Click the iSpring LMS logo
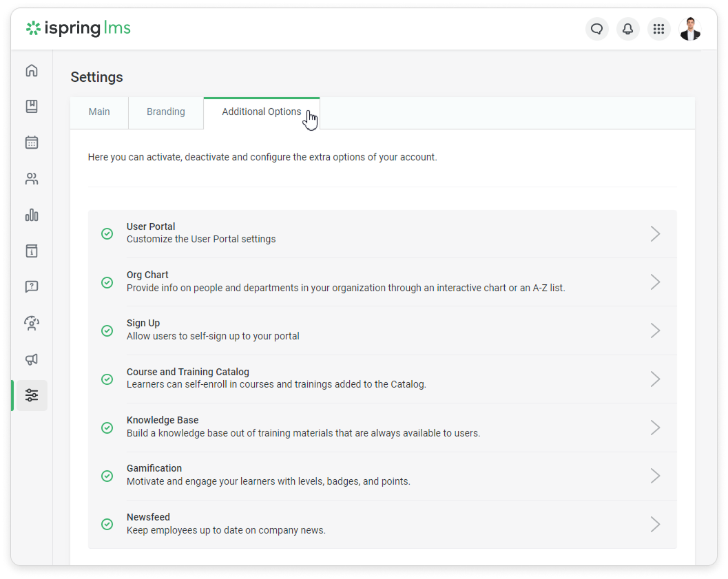The height and width of the screenshot is (579, 728). click(x=79, y=29)
